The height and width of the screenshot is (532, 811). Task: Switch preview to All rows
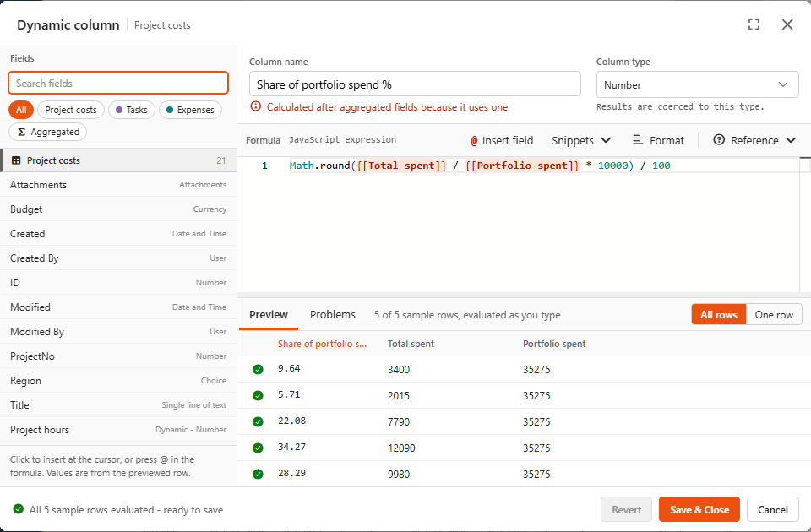click(x=718, y=314)
